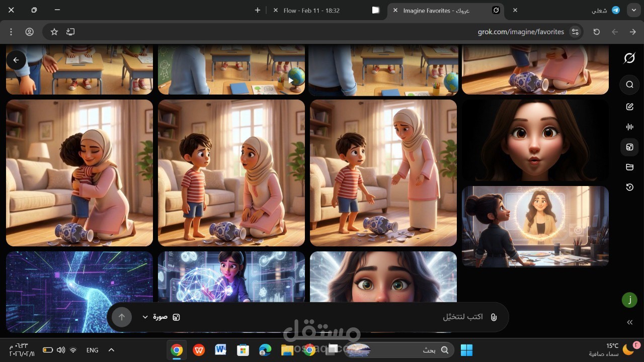
Task: Open the brown-haired woman portrait thumbnail
Action: (535, 140)
